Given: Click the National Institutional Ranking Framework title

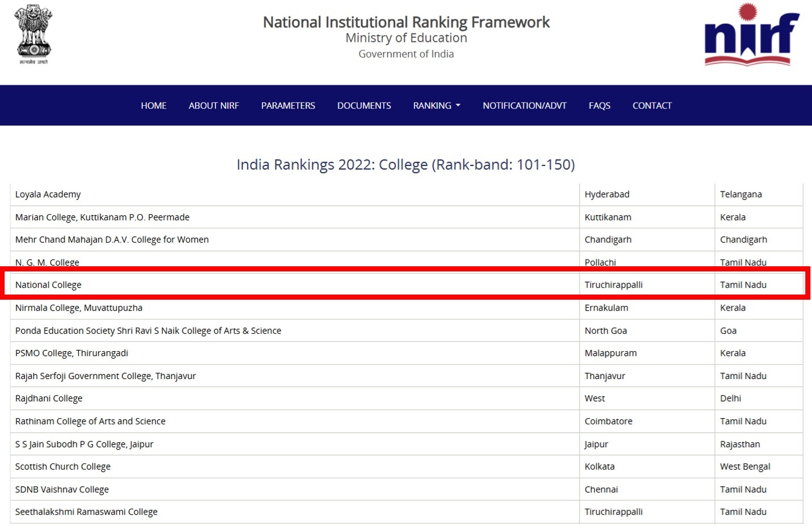Looking at the screenshot, I should click(x=406, y=22).
